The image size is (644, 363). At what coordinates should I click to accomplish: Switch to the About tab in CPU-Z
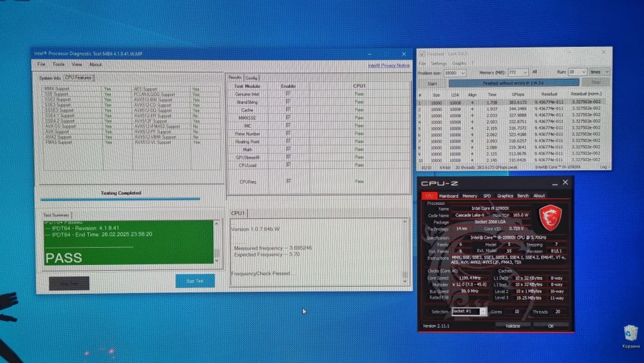point(539,195)
